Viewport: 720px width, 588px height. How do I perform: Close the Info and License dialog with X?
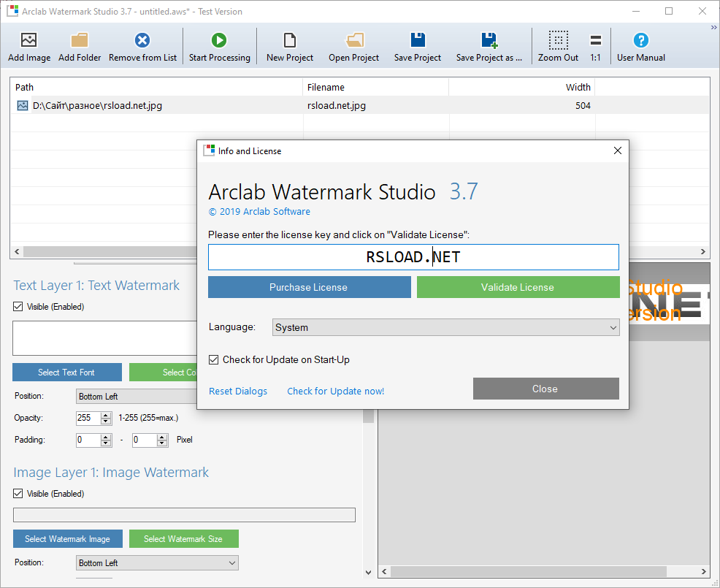[618, 150]
